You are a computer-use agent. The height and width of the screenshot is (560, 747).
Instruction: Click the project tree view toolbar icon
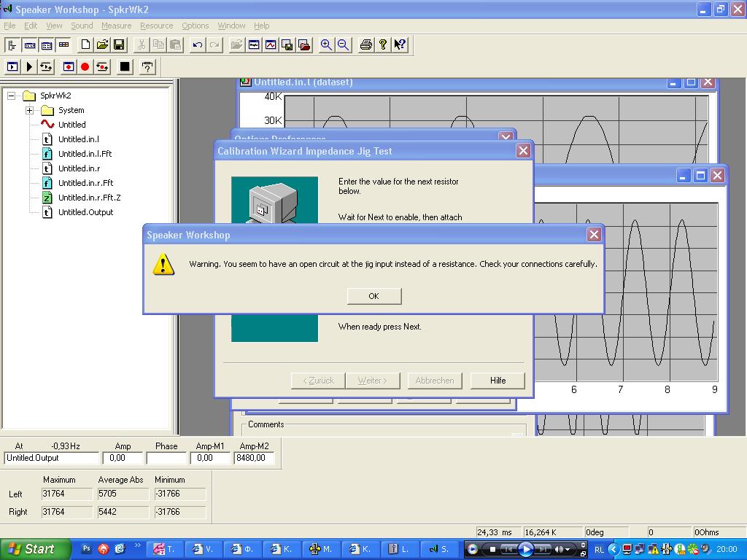pyautogui.click(x=12, y=45)
